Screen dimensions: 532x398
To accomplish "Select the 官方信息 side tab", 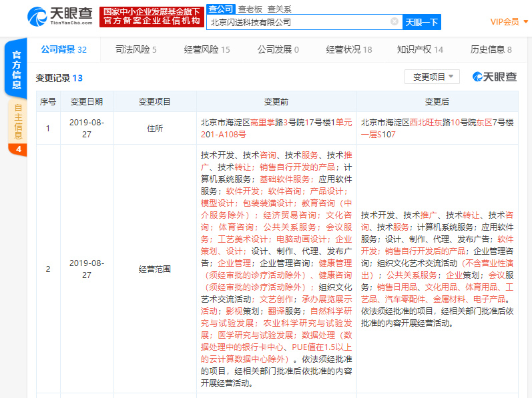I will 17,69.
